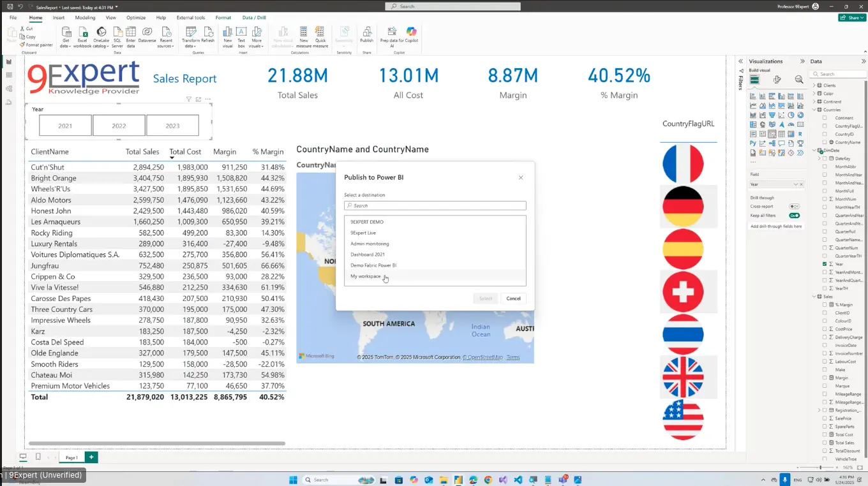Check the Total Sales field checkbox
868x486 pixels.
(x=825, y=443)
